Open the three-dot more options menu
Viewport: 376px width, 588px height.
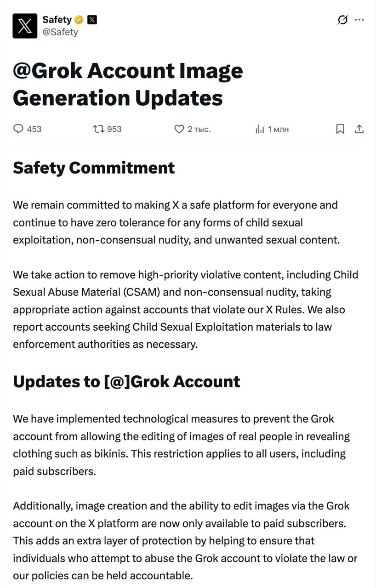point(359,20)
